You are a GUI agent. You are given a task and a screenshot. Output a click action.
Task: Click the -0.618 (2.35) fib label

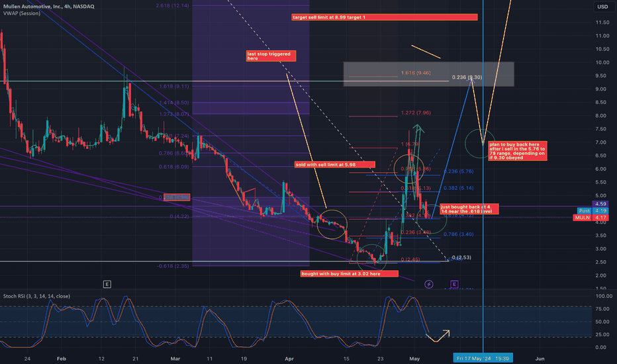click(173, 266)
